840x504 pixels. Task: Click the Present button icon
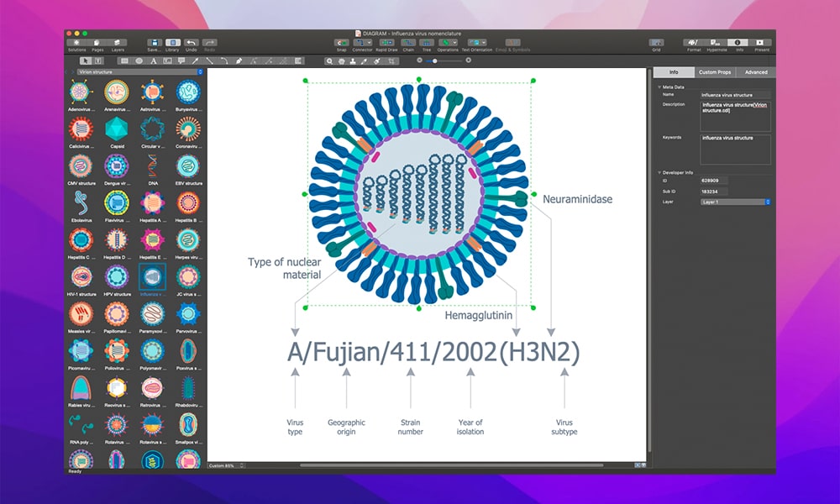click(x=759, y=42)
